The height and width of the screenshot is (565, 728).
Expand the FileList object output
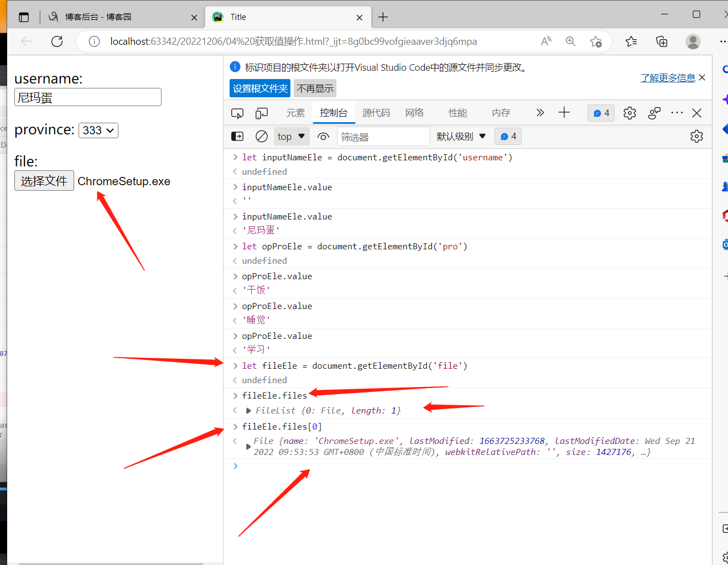click(248, 411)
